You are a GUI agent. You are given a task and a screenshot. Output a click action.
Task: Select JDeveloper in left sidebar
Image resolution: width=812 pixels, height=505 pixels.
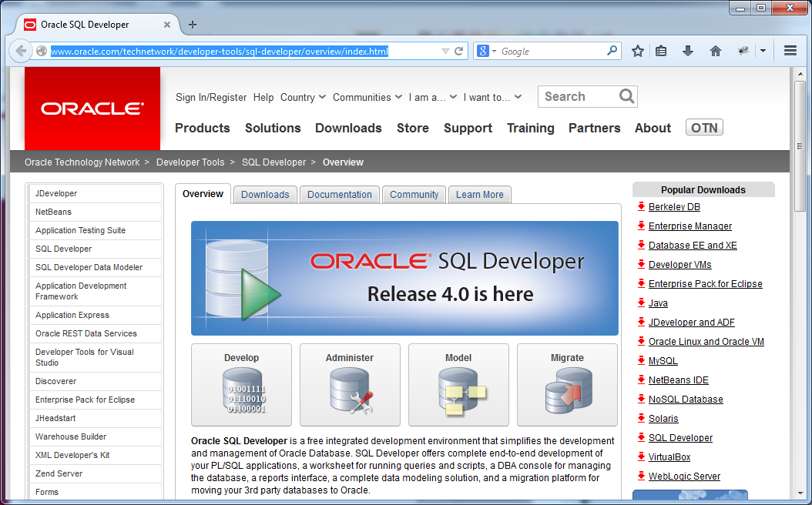point(96,193)
